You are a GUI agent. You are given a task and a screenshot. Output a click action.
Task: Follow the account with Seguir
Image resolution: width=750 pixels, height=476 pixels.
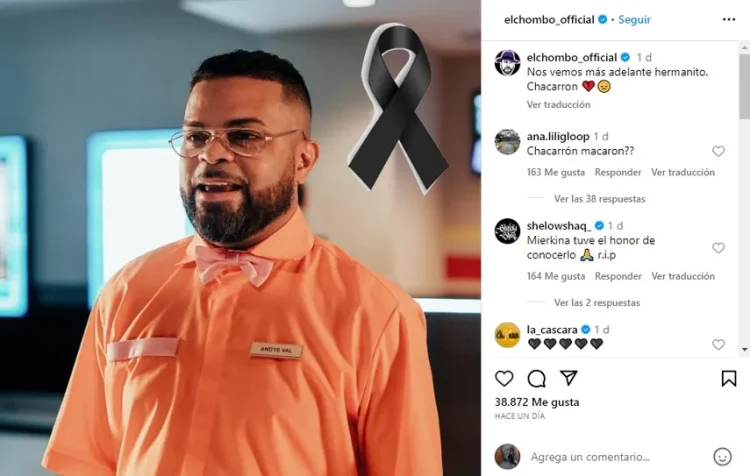click(x=634, y=20)
